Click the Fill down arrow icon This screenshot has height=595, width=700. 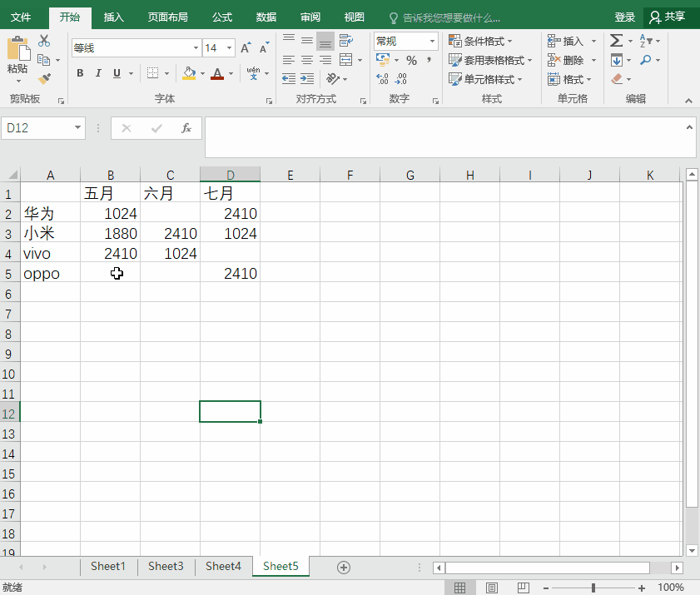tap(617, 60)
